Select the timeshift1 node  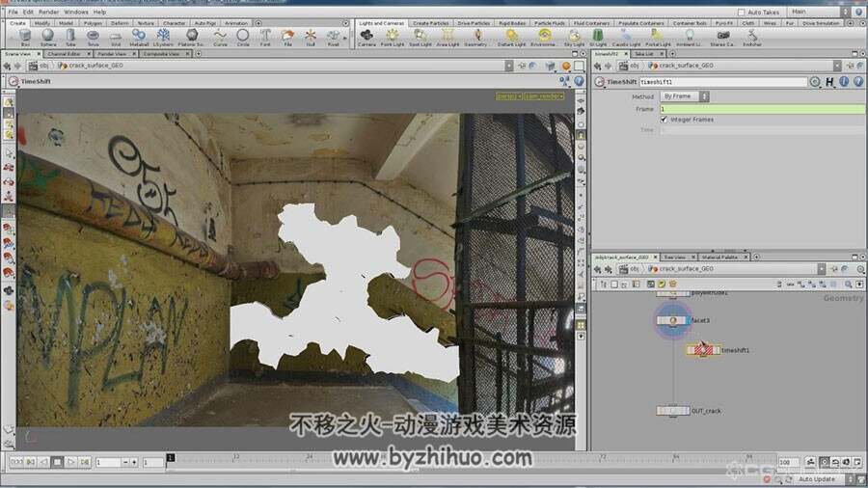click(x=703, y=350)
